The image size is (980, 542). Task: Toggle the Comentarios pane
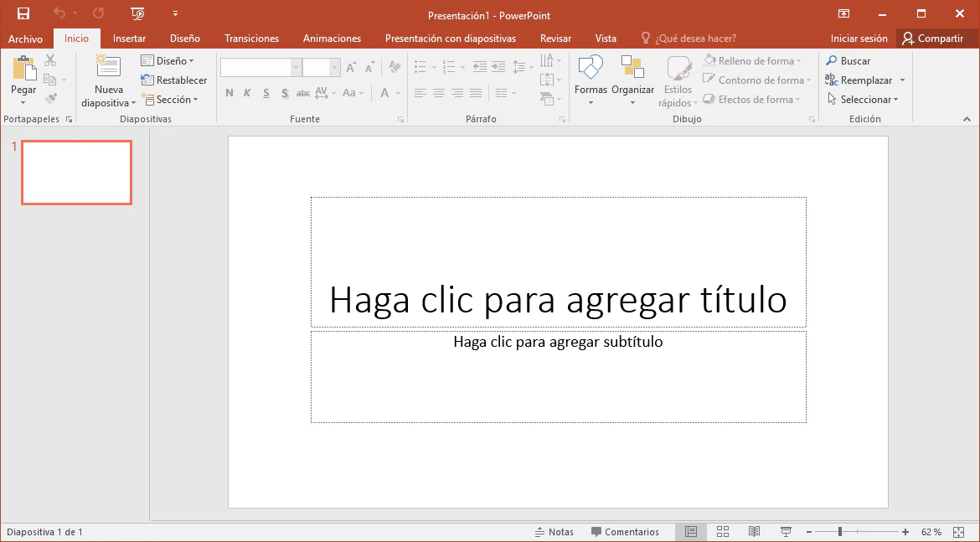[625, 532]
